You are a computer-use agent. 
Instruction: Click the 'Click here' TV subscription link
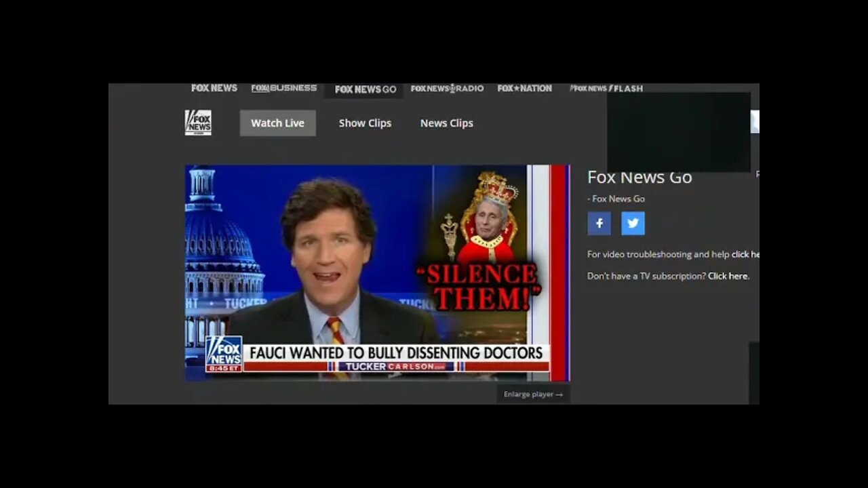pos(728,276)
